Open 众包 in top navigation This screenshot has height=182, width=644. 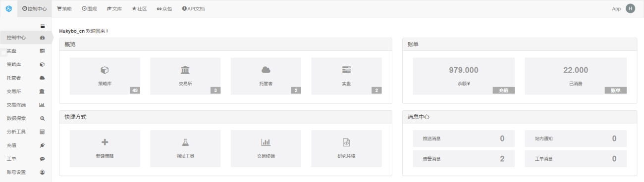click(164, 9)
